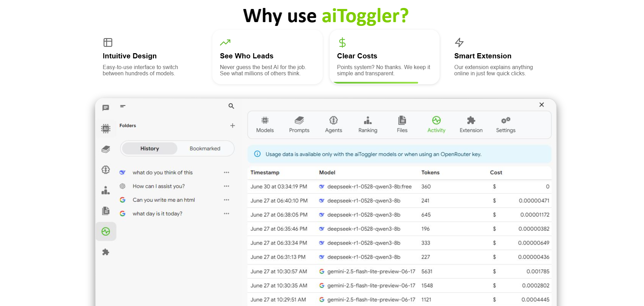Open the extension puzzle sidebar icon
This screenshot has width=644, height=306.
click(x=106, y=252)
